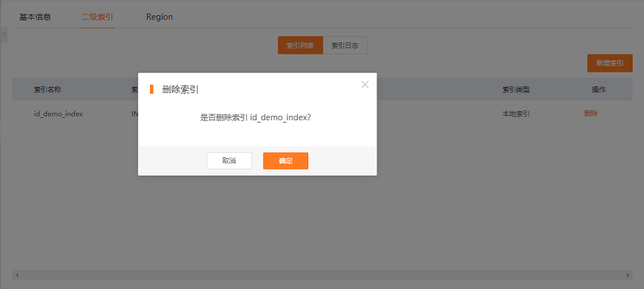Screen dimensions: 644x289
Task: Select the 二级索引 tab
Action: click(97, 17)
